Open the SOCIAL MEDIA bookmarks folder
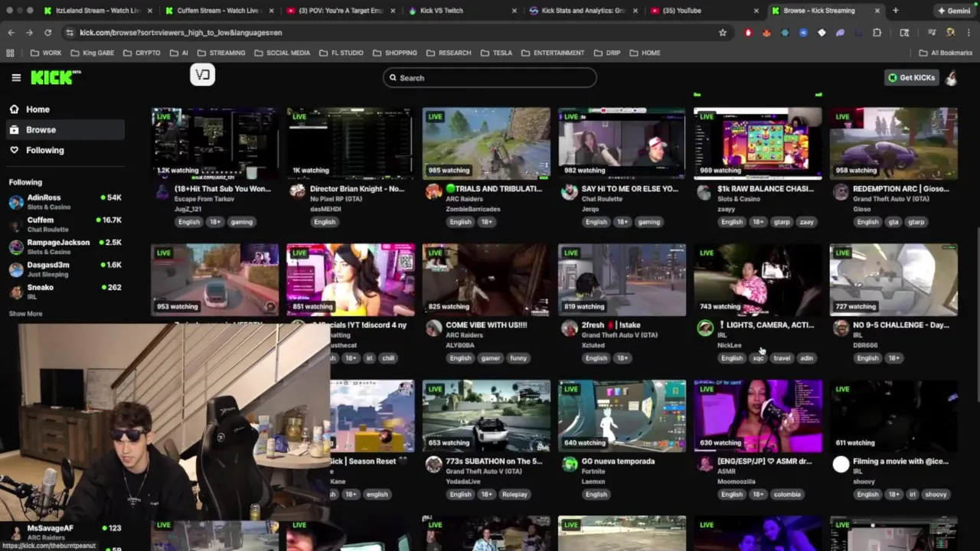Viewport: 980px width, 551px height. tap(282, 53)
